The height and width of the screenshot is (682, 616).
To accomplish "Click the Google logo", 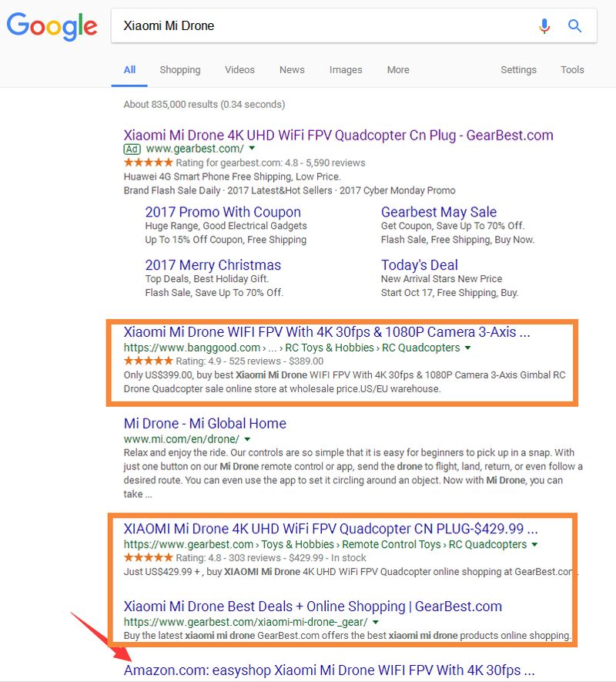I will pos(52,26).
